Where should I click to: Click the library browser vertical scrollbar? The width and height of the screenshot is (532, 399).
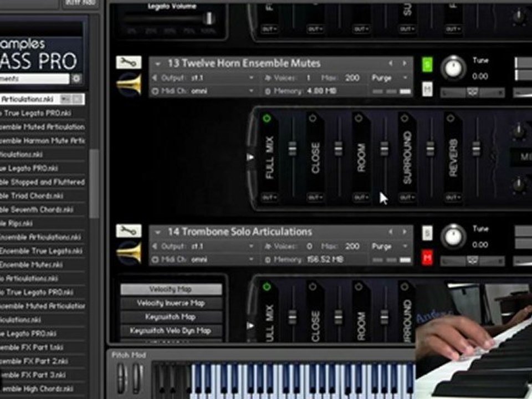click(94, 183)
